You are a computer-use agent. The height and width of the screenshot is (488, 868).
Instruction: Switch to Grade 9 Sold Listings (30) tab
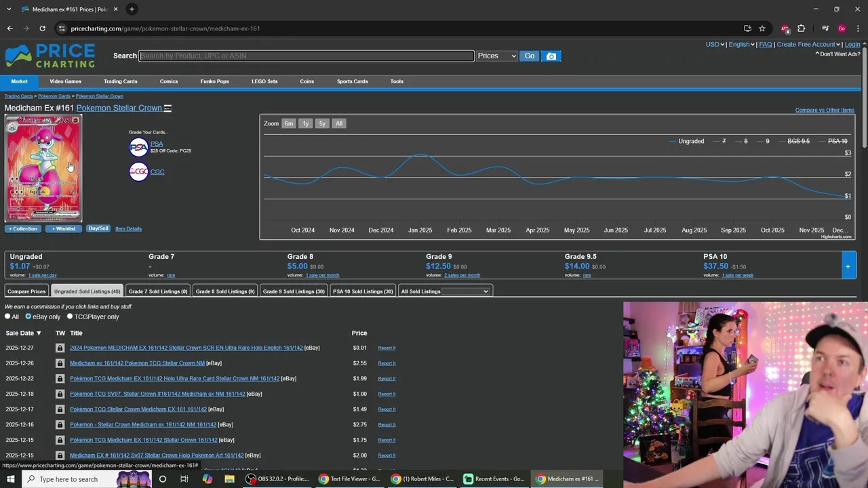pyautogui.click(x=294, y=291)
